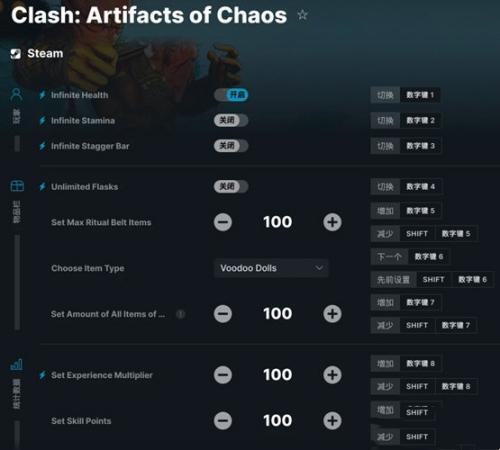Select the player category sidebar icon
The height and width of the screenshot is (450, 500).
coord(17,95)
